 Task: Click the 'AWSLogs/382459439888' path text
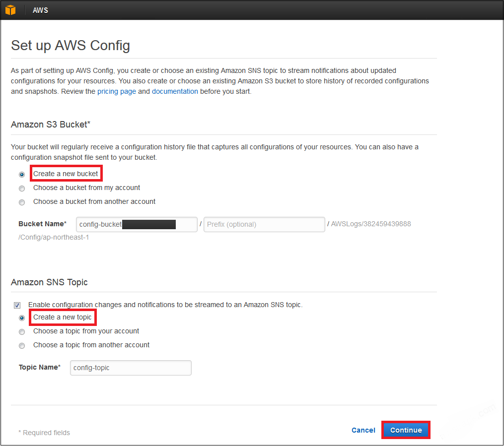coord(371,224)
